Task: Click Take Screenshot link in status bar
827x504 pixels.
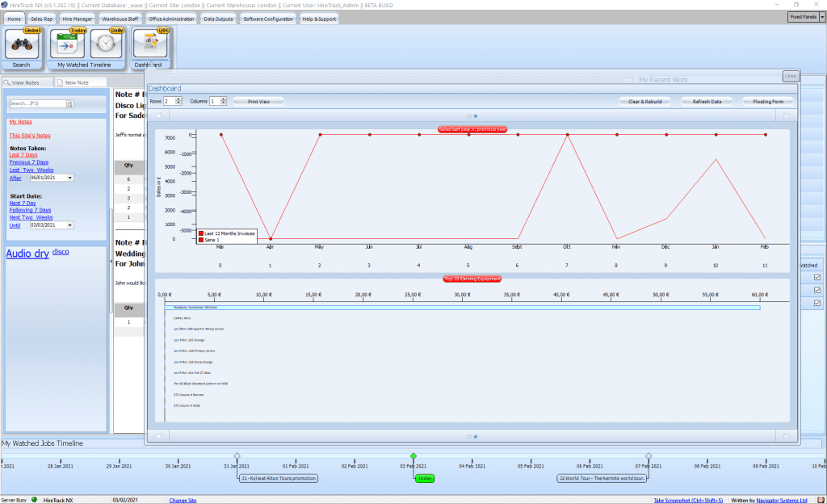Action: click(x=688, y=500)
